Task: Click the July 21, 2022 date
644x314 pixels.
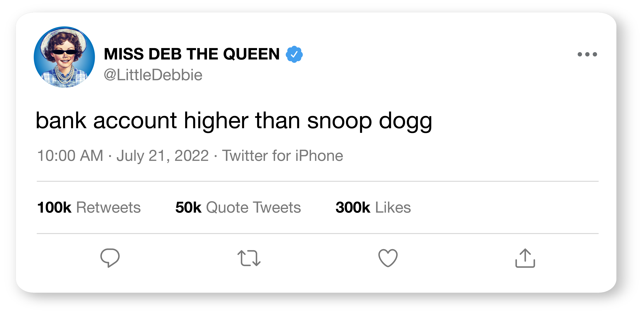Action: (162, 156)
